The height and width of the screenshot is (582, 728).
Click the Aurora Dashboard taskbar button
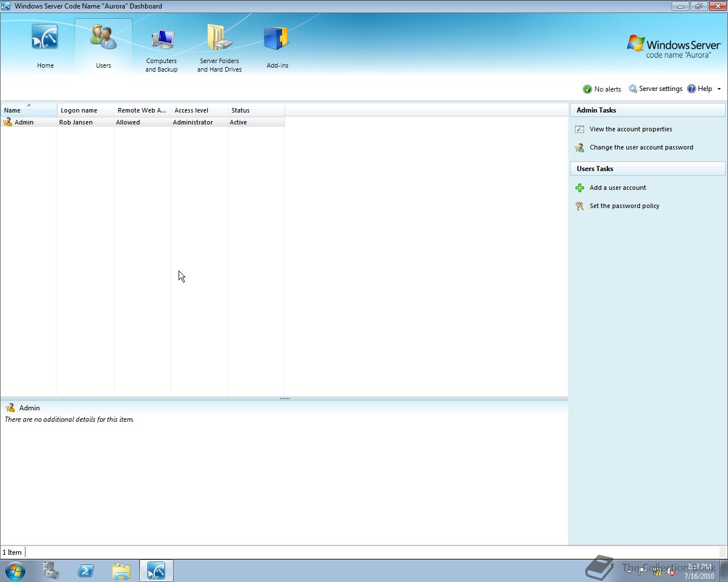click(156, 571)
